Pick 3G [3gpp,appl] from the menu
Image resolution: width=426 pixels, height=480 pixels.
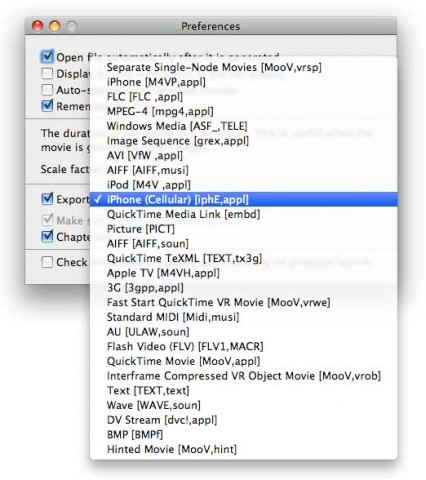coord(243,288)
